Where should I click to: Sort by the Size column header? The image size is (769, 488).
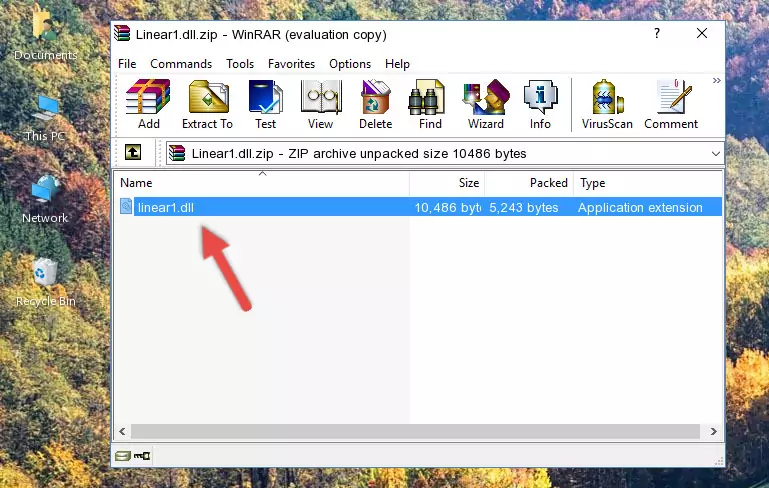(447, 183)
